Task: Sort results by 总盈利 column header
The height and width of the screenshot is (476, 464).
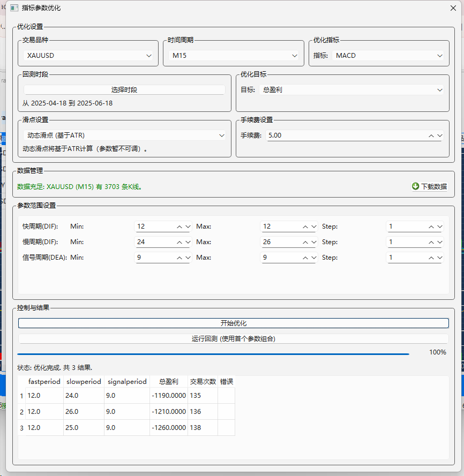Action: tap(169, 382)
